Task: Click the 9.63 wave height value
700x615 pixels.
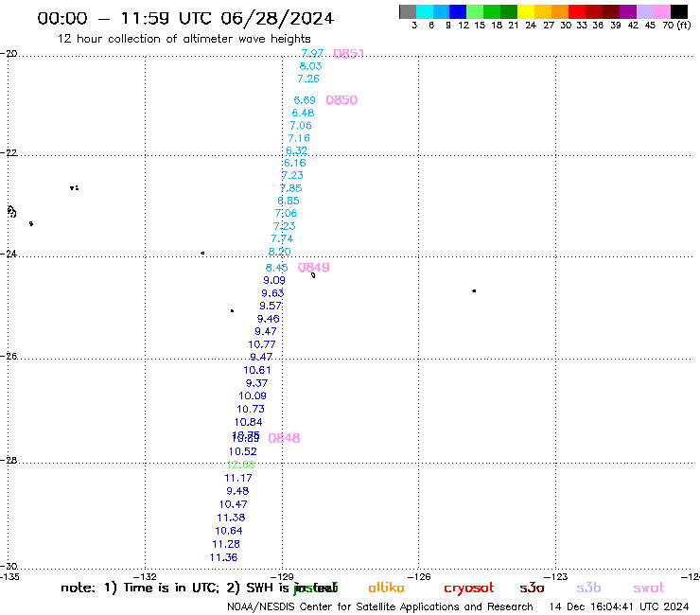Action: 272,293
